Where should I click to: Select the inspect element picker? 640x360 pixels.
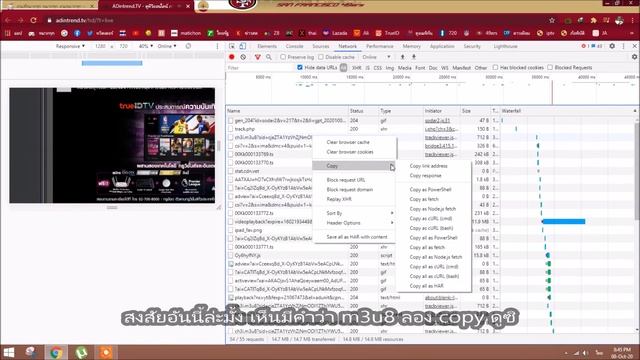pos(232,46)
